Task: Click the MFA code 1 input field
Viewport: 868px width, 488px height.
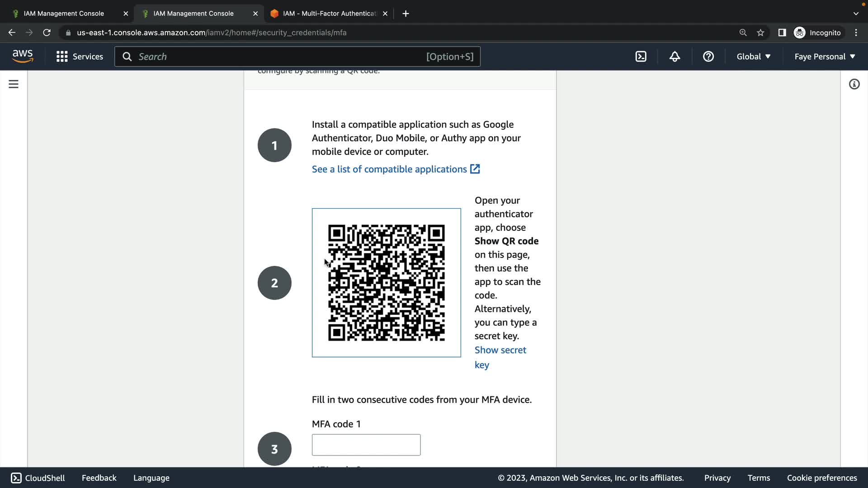Action: [366, 445]
